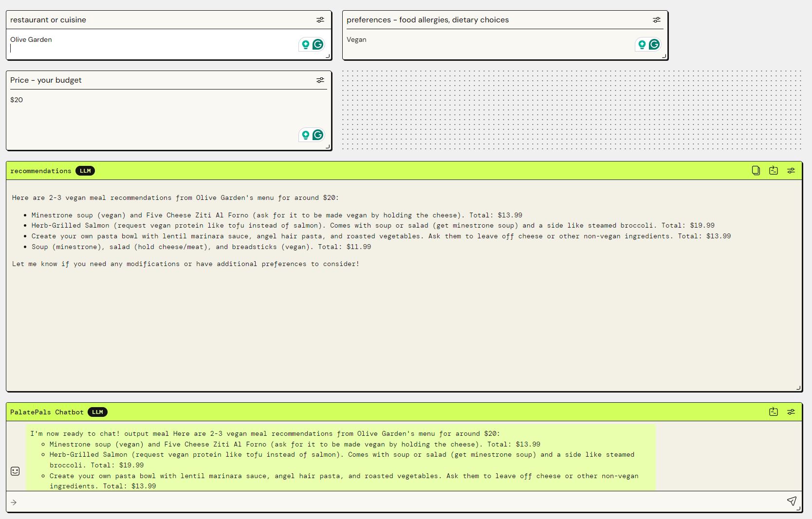The width and height of the screenshot is (812, 519).
Task: Send the chat message
Action: (x=792, y=501)
